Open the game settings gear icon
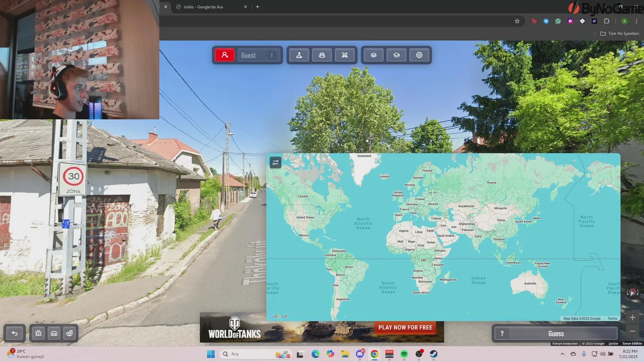The image size is (644, 362). pyautogui.click(x=419, y=55)
